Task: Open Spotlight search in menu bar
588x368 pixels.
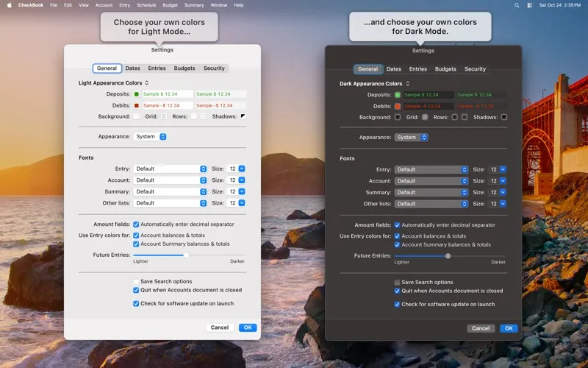Action: (x=517, y=5)
